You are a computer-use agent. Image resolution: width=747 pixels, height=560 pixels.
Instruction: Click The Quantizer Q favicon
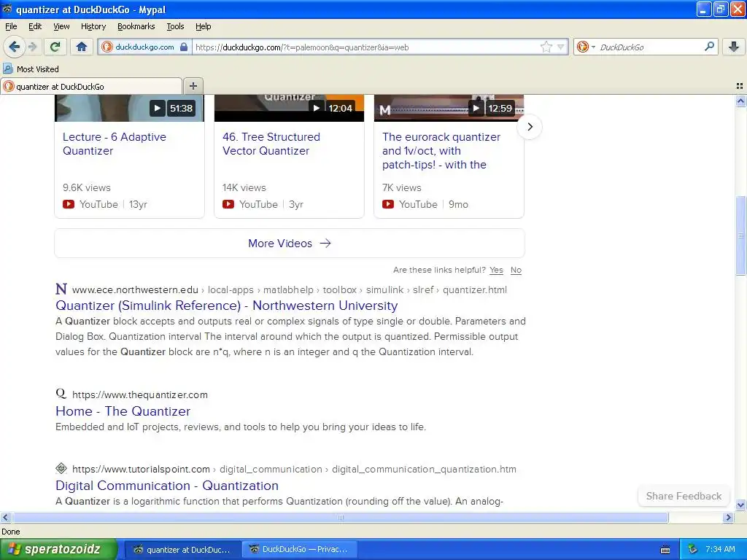coord(61,393)
